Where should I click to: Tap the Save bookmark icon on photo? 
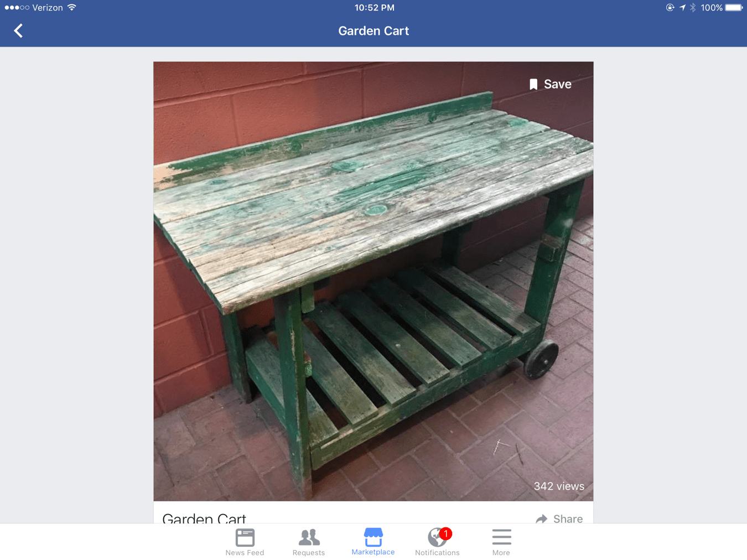click(533, 84)
